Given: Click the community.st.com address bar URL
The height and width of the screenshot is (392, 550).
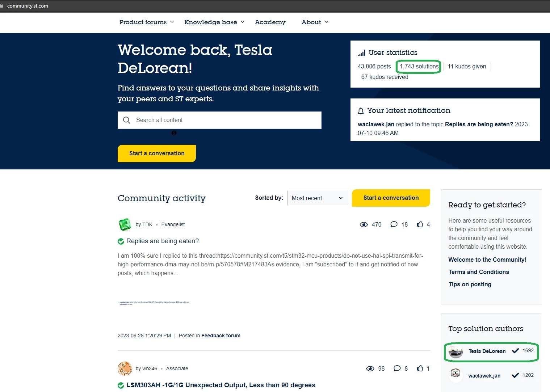Looking at the screenshot, I should 28,6.
